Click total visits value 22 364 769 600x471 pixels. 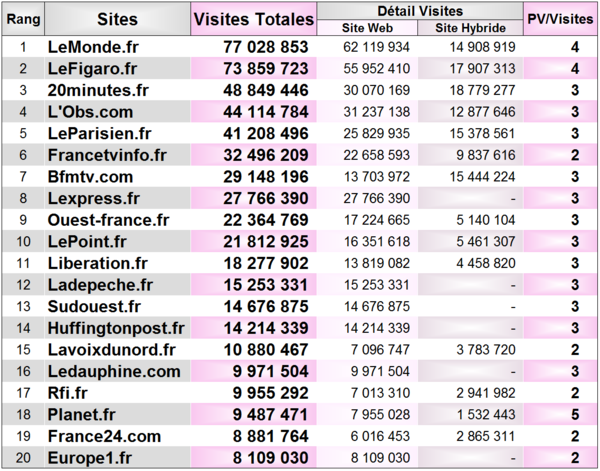[x=266, y=220]
